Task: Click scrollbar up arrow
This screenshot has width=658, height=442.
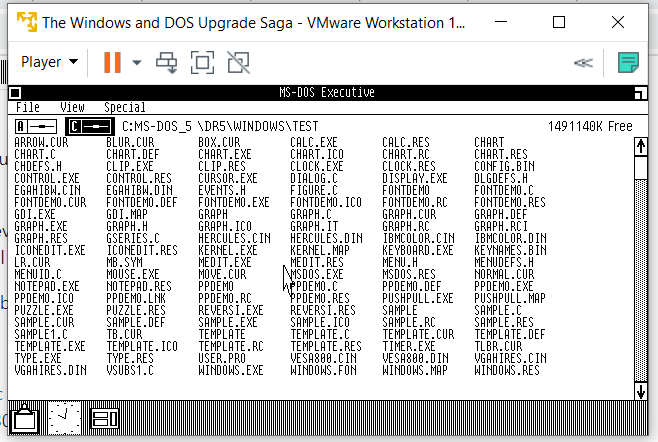Action: point(641,146)
